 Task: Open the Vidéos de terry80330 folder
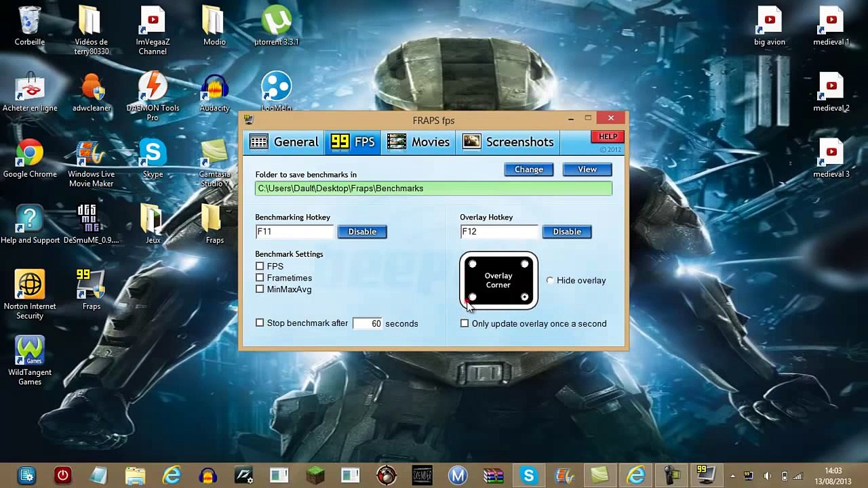pos(92,30)
